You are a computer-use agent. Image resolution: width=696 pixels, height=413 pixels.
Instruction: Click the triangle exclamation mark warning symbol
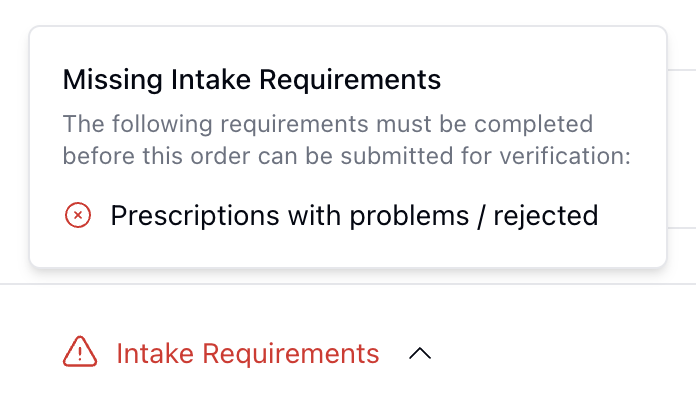pos(80,353)
